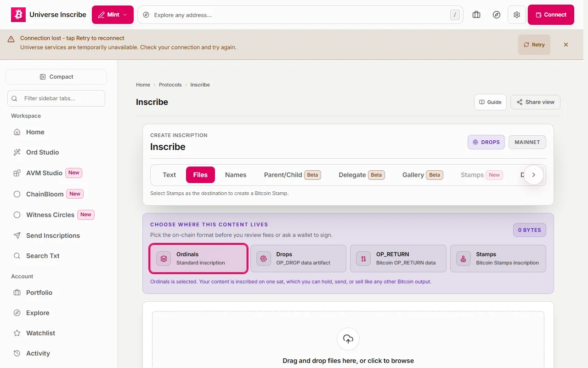Screen dimensions: 588x368
Task: Click the DROPS badge button
Action: click(x=486, y=142)
